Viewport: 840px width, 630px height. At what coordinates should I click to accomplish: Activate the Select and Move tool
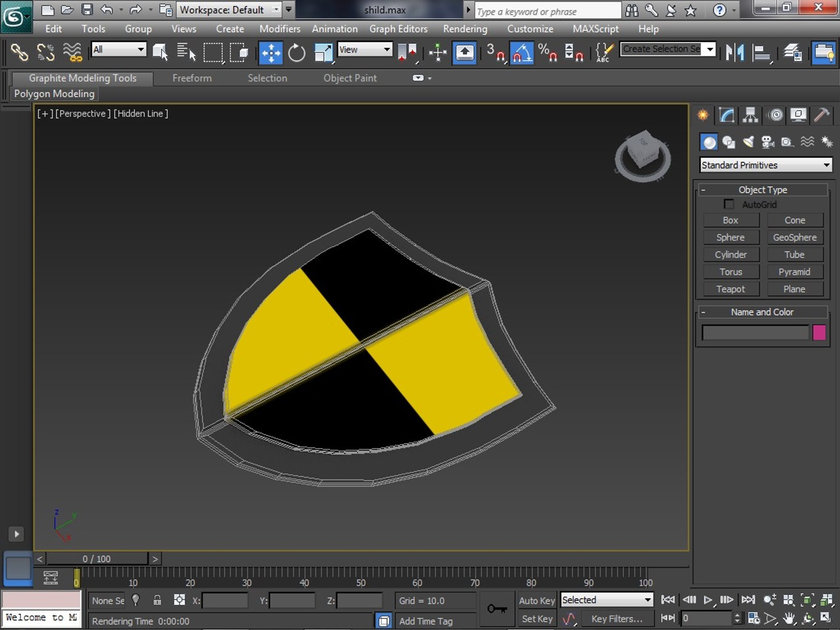[x=271, y=52]
